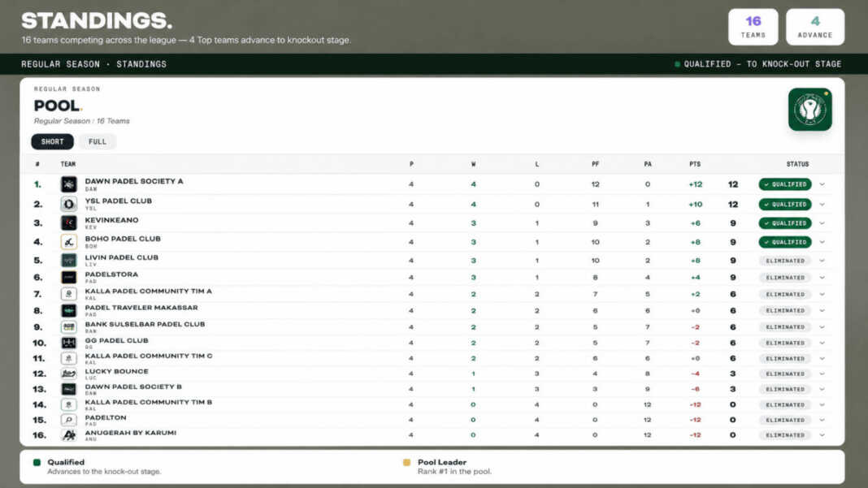Select the Padel Traveler Makassar logo

(x=68, y=310)
